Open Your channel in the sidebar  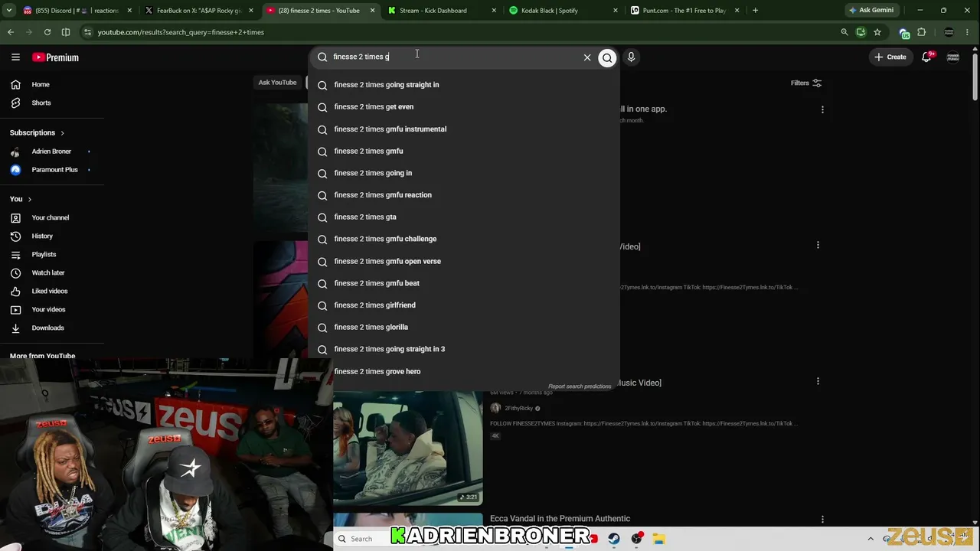(x=52, y=217)
